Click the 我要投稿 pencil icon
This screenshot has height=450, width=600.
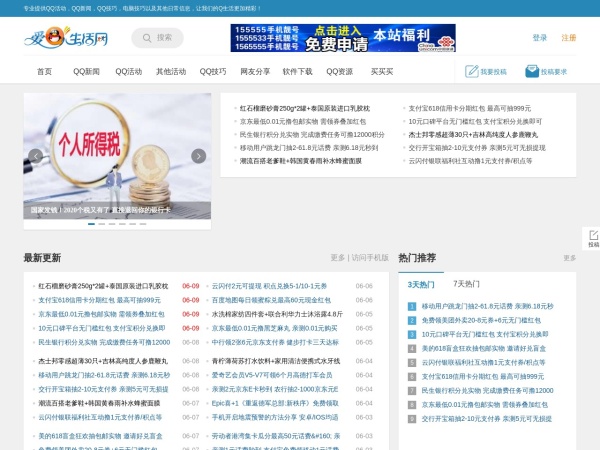(x=471, y=71)
